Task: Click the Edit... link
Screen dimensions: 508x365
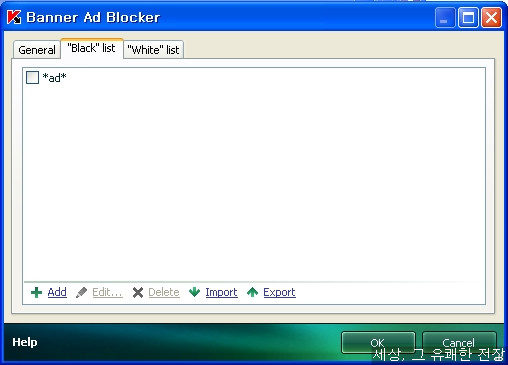Action: pyautogui.click(x=107, y=292)
